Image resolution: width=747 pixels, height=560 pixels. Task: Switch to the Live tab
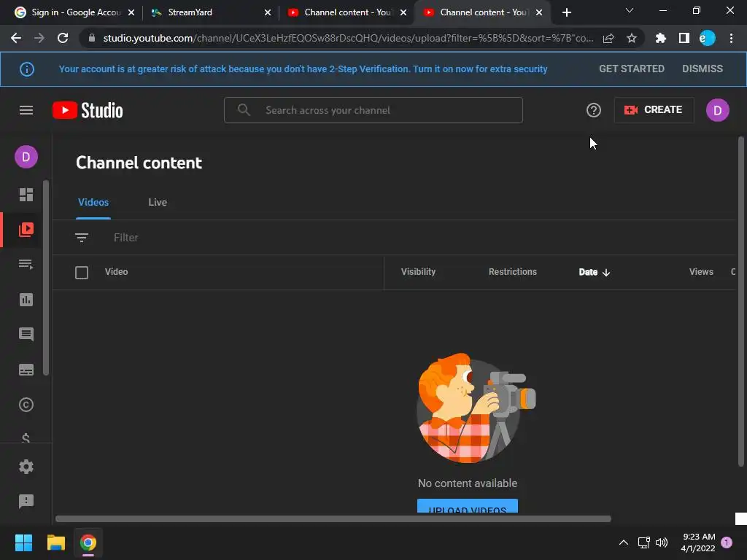coord(158,203)
